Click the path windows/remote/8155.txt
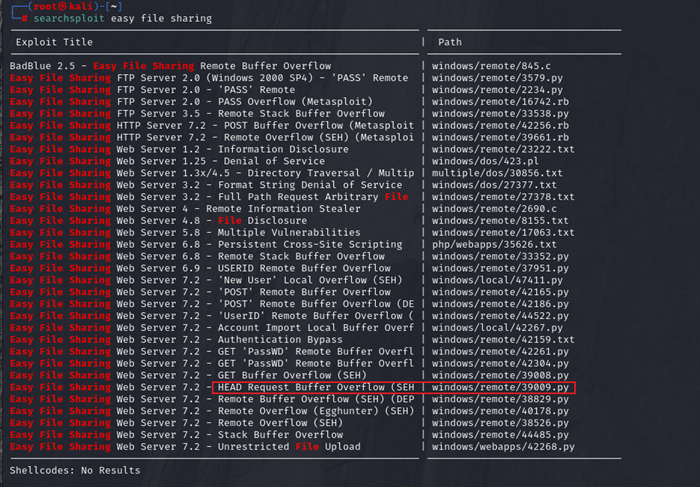 coord(500,221)
